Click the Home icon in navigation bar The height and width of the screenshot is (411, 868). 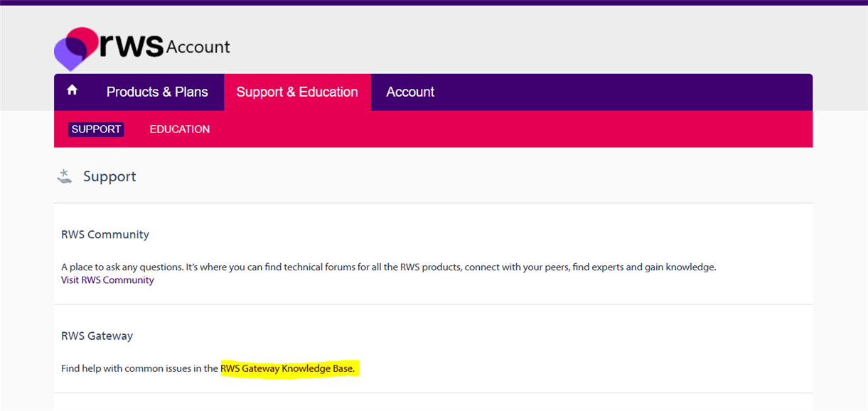tap(72, 90)
